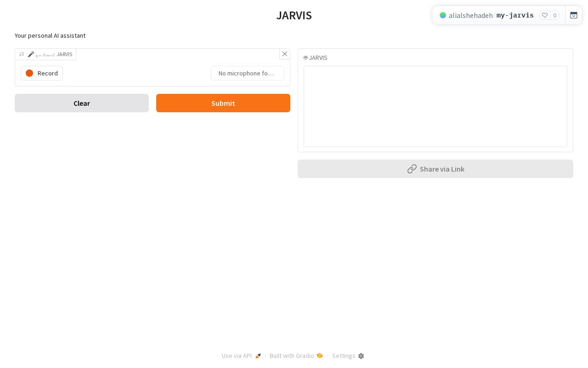Open Use via API link
The image size is (588, 368).
coord(242,356)
